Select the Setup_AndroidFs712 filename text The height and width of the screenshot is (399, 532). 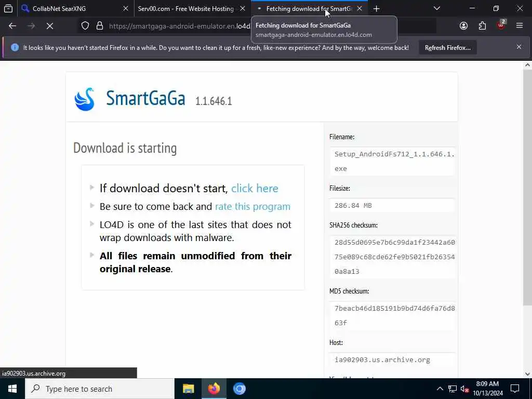tap(394, 161)
